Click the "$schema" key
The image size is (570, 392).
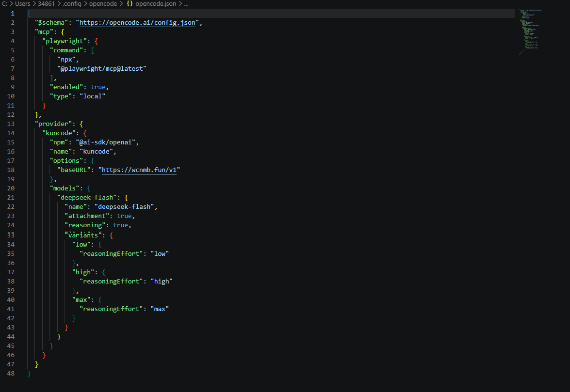51,22
